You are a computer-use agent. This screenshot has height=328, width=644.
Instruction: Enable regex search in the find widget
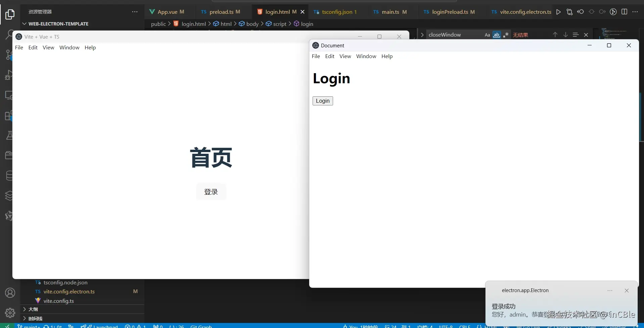coord(506,35)
